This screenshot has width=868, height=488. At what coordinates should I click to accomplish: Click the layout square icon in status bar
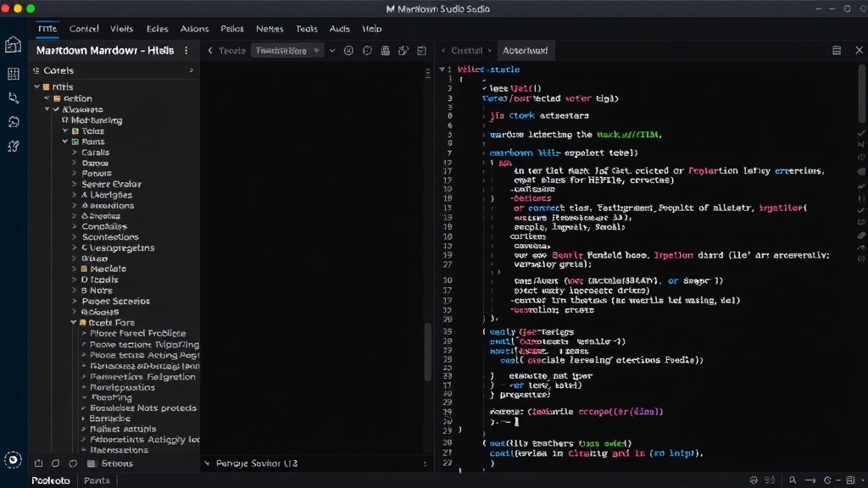point(850,480)
